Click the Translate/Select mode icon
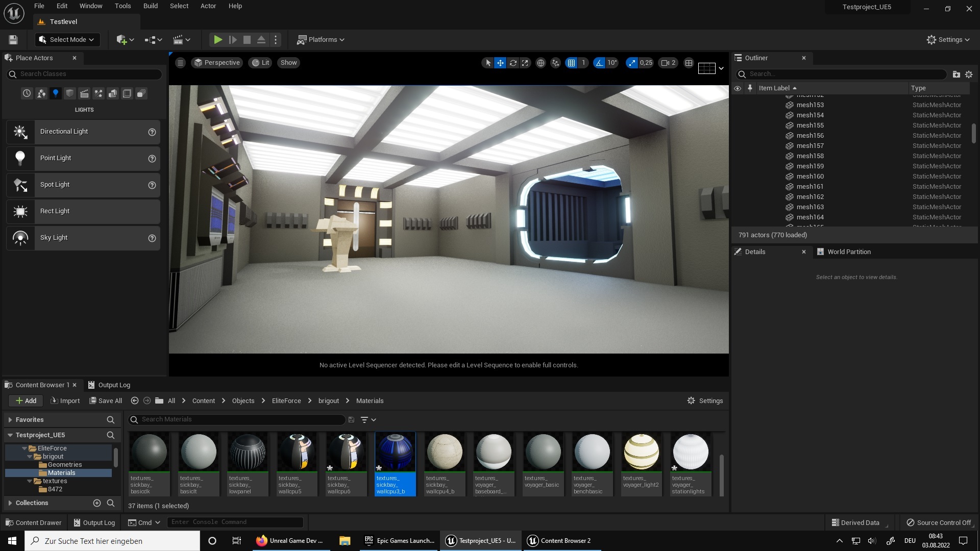 [x=500, y=63]
